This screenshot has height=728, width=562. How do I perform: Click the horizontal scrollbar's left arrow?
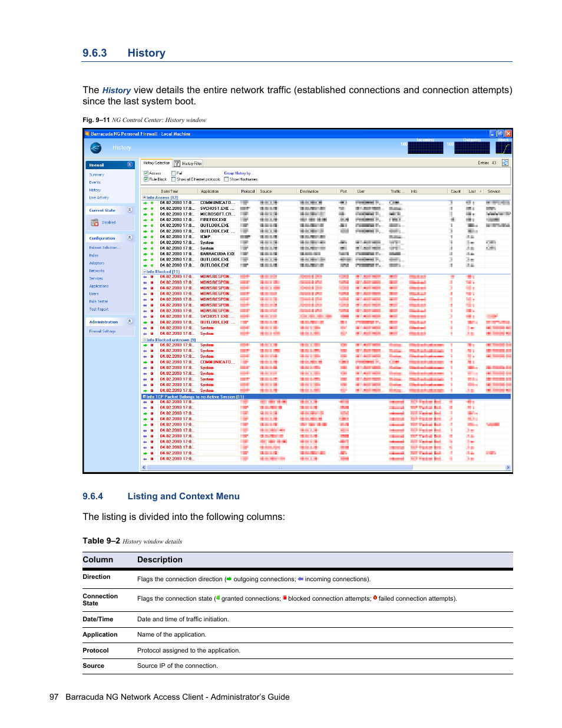pyautogui.click(x=144, y=467)
